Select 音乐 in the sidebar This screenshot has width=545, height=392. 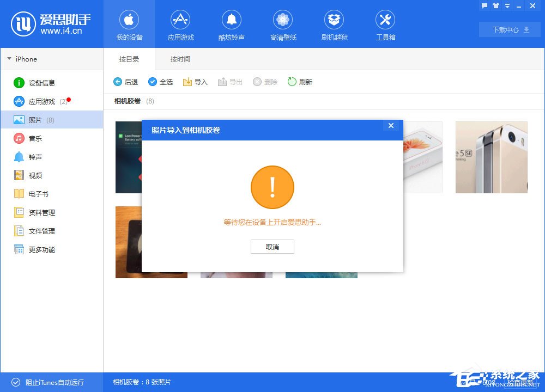(x=38, y=138)
